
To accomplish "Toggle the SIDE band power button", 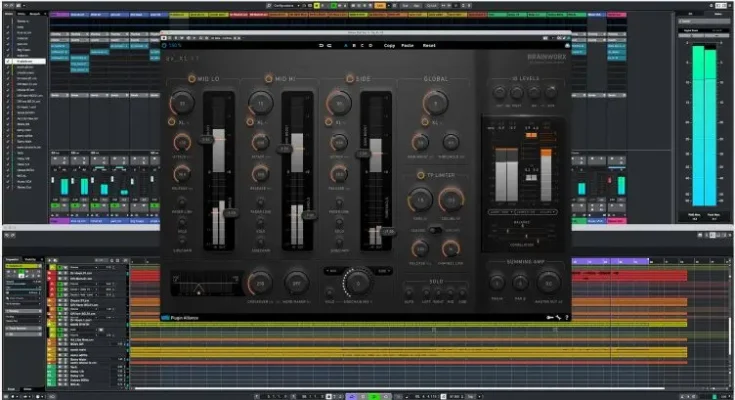I will pyautogui.click(x=350, y=79).
